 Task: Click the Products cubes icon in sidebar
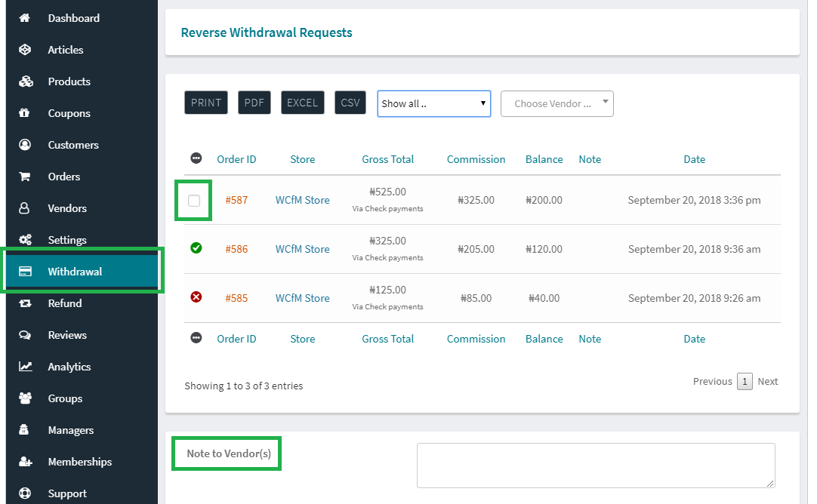point(25,81)
